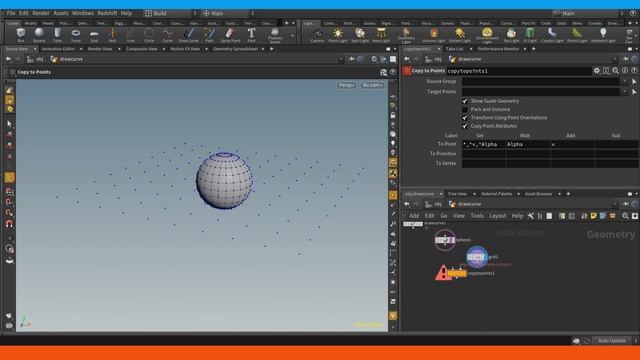Select the Sphere shelf tool
Image resolution: width=640 pixels, height=360 pixels.
pos(39,35)
